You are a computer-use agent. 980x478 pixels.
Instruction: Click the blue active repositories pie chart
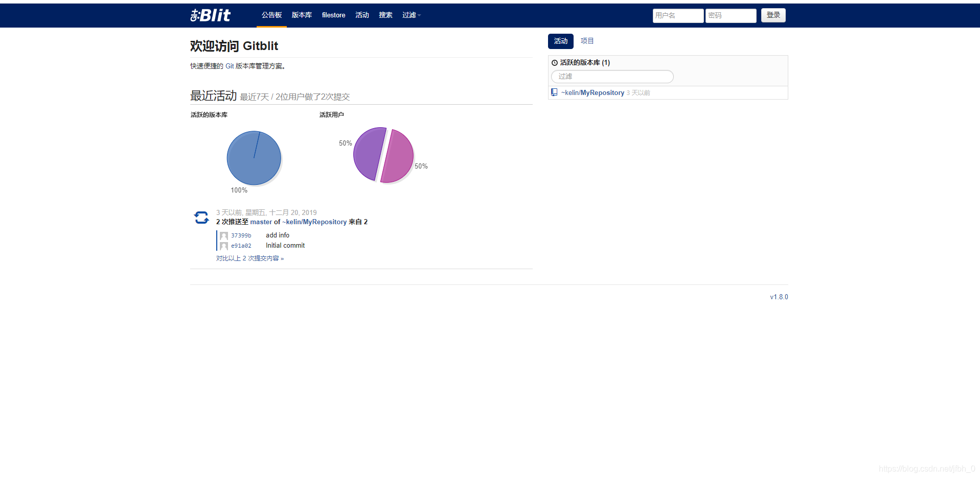click(254, 158)
